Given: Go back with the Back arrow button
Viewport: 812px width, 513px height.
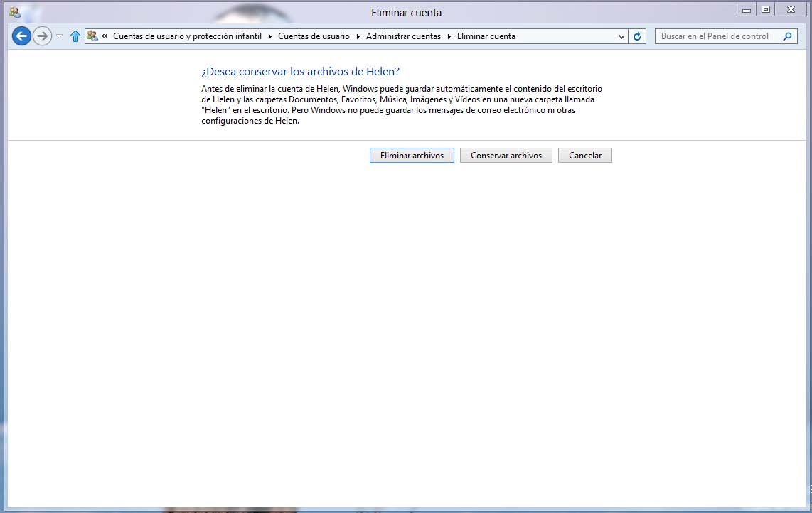Looking at the screenshot, I should (21, 36).
